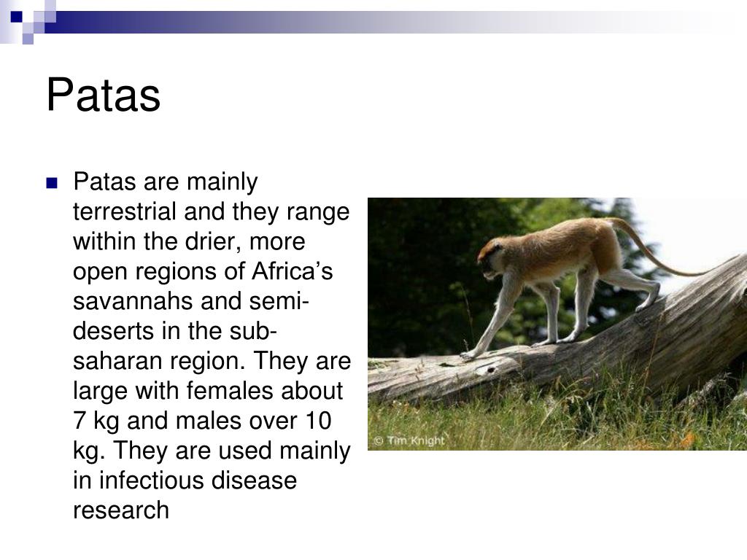Click "7 kg" in the body text
Screen dimensions: 747x560
[x=96, y=421]
